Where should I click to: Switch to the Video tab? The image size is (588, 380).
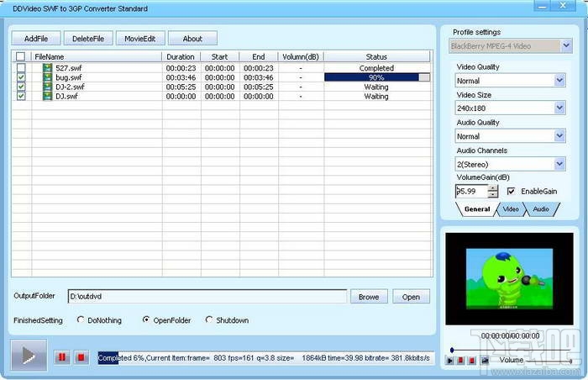pyautogui.click(x=511, y=209)
